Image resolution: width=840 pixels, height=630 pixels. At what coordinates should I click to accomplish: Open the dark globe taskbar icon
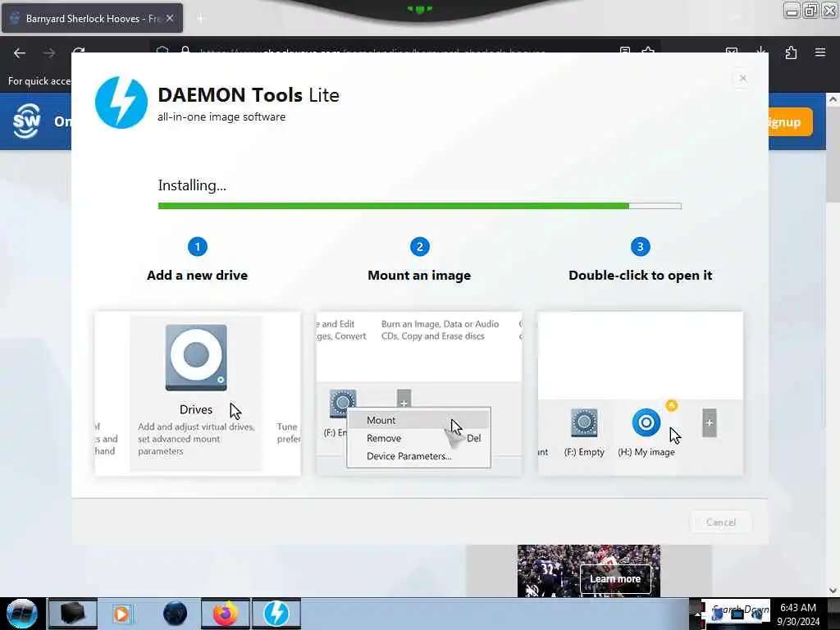point(175,614)
